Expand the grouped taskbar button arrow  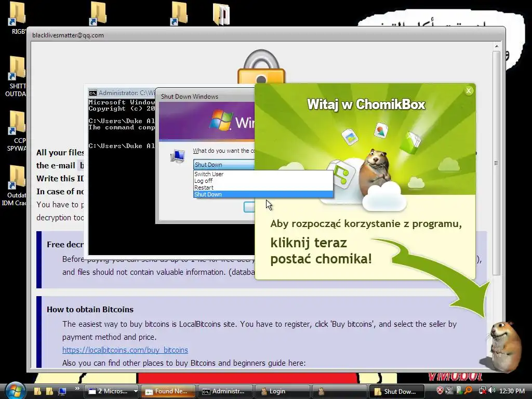(136, 391)
